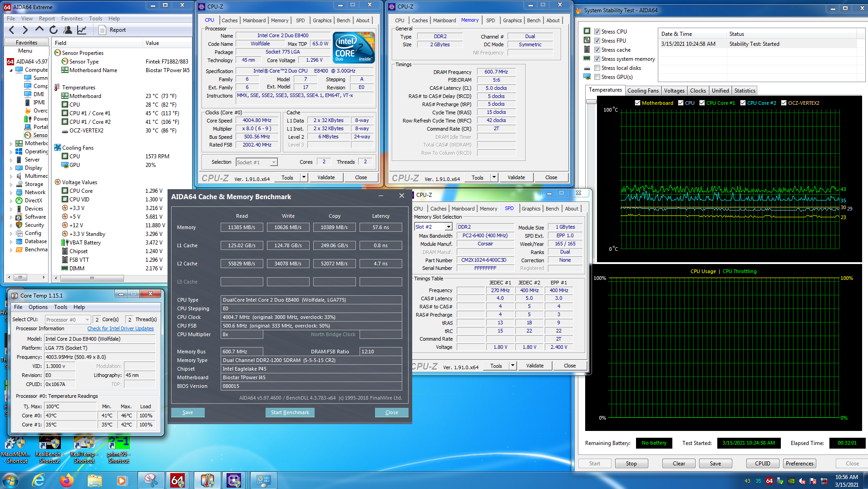Open Firefox from the taskbar
The width and height of the screenshot is (868, 489).
coord(67,480)
